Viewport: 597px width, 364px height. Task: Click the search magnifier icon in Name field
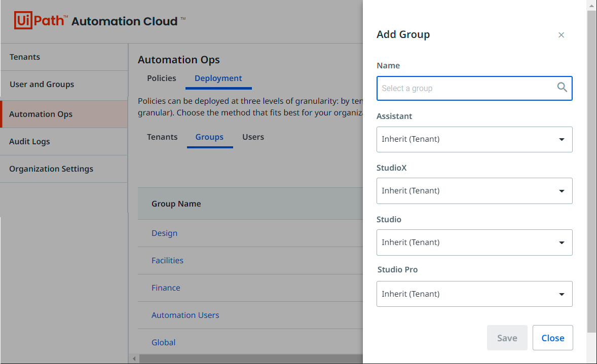pyautogui.click(x=562, y=88)
